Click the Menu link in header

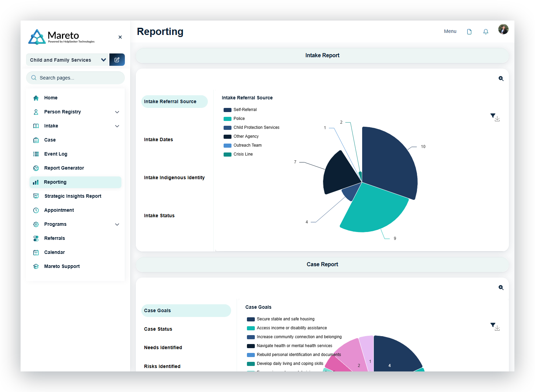click(450, 31)
